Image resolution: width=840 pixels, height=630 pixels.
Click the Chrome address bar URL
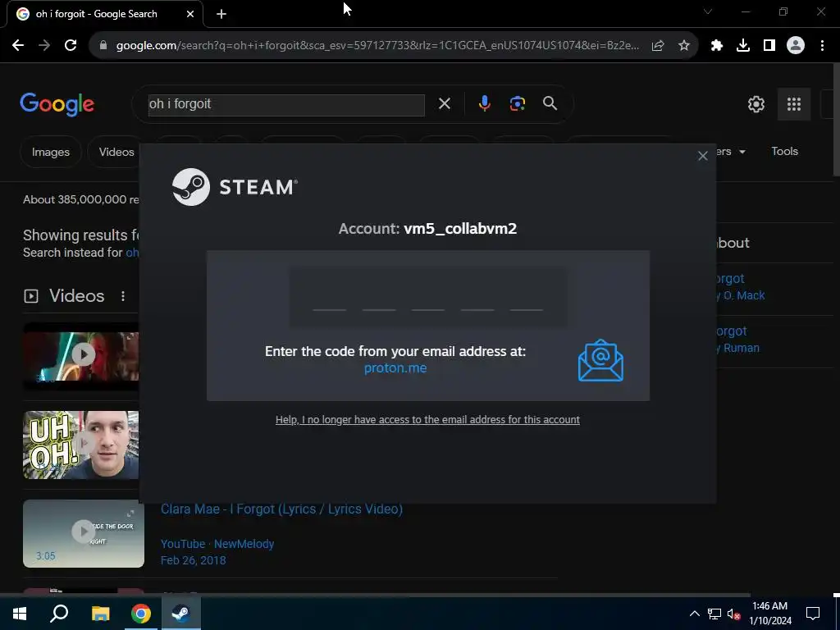[377, 46]
